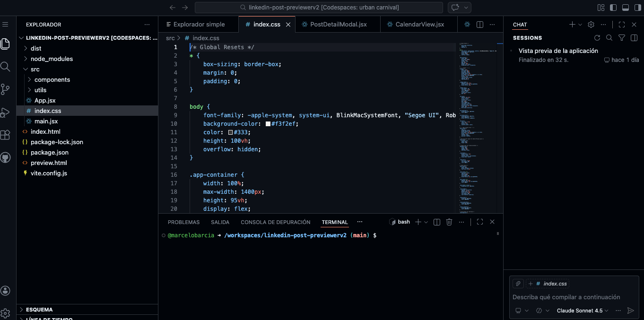Image resolution: width=644 pixels, height=320 pixels.
Task: Open the Source Control view
Action: point(5,89)
